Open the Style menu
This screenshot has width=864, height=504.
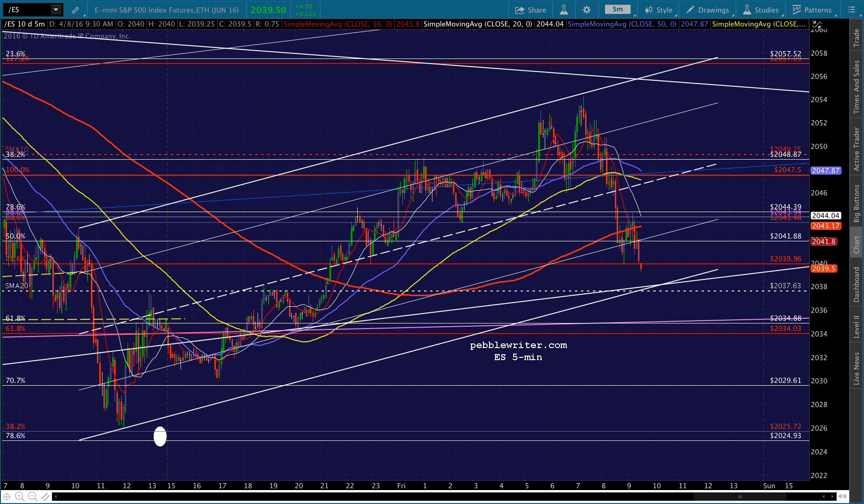(x=658, y=10)
